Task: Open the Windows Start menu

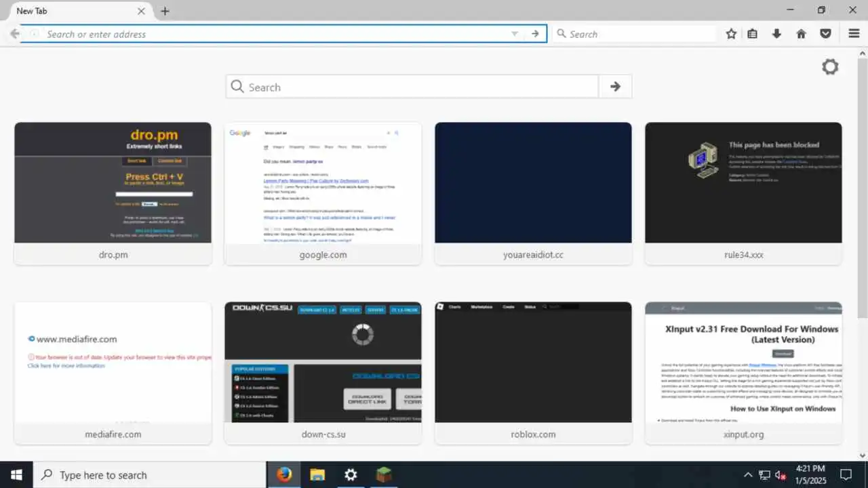Action: (16, 474)
